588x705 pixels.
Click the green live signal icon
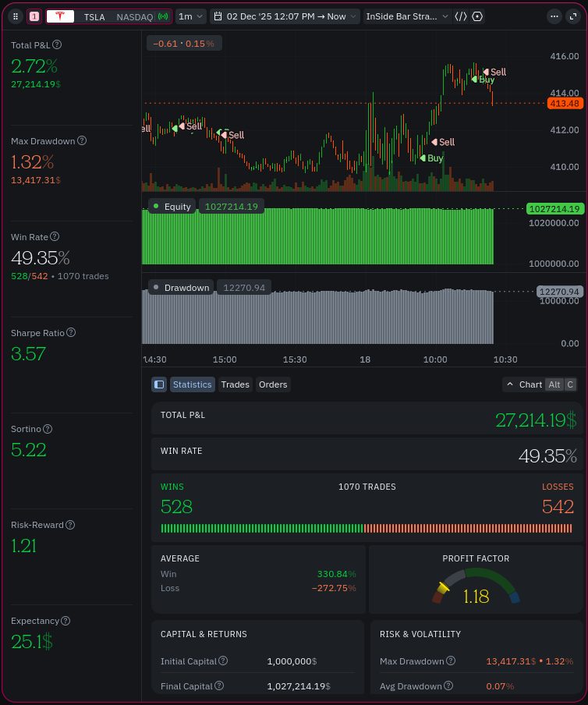[163, 16]
